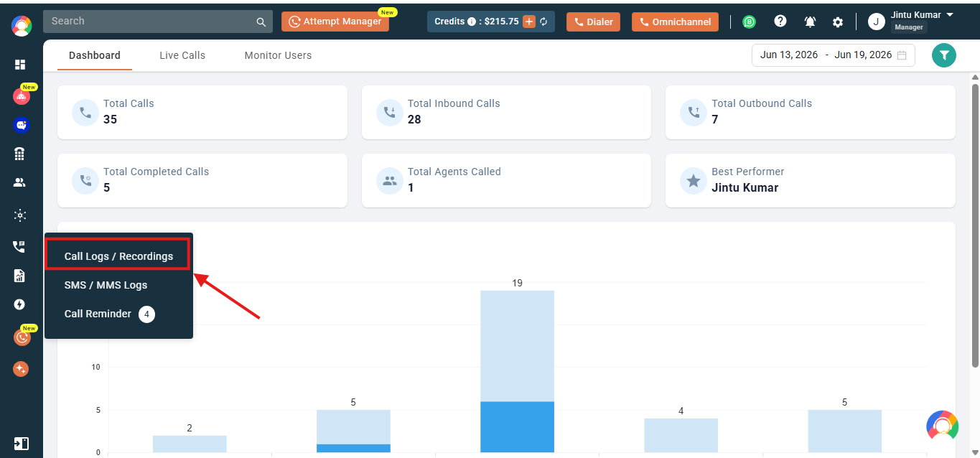Open the Dialer button
Screen dimensions: 980x458
pyautogui.click(x=593, y=22)
